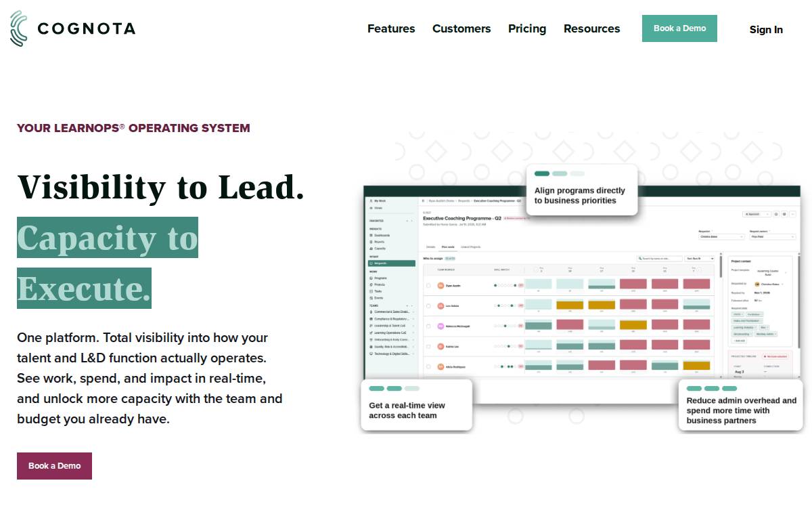Open the Resources menu

(x=591, y=28)
